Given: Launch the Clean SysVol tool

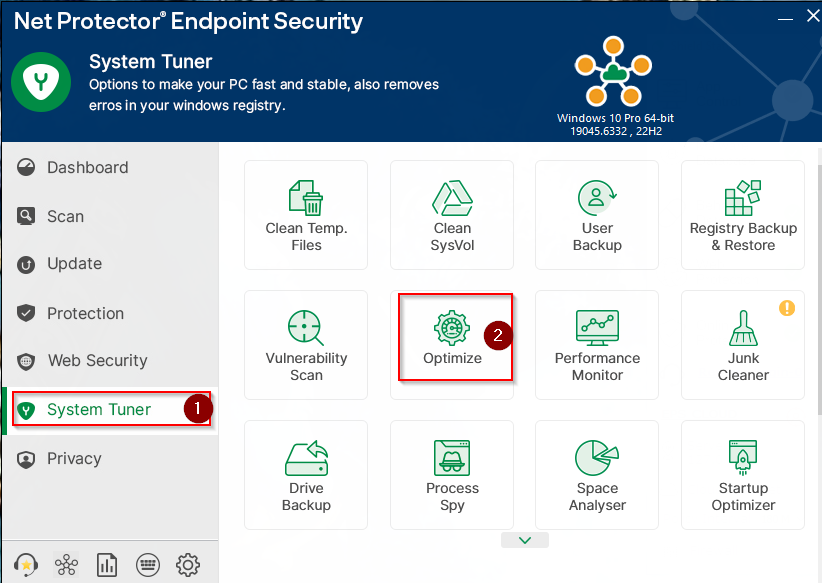Looking at the screenshot, I should [x=452, y=215].
